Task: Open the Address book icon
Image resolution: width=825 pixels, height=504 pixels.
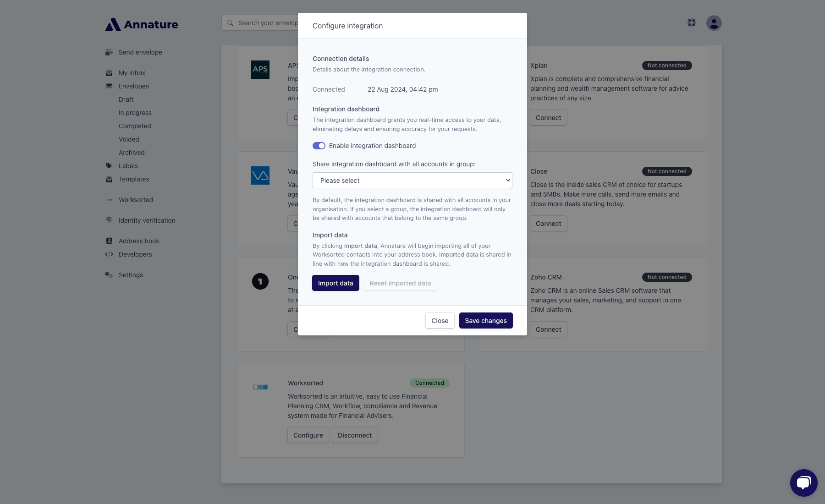Action: click(109, 240)
